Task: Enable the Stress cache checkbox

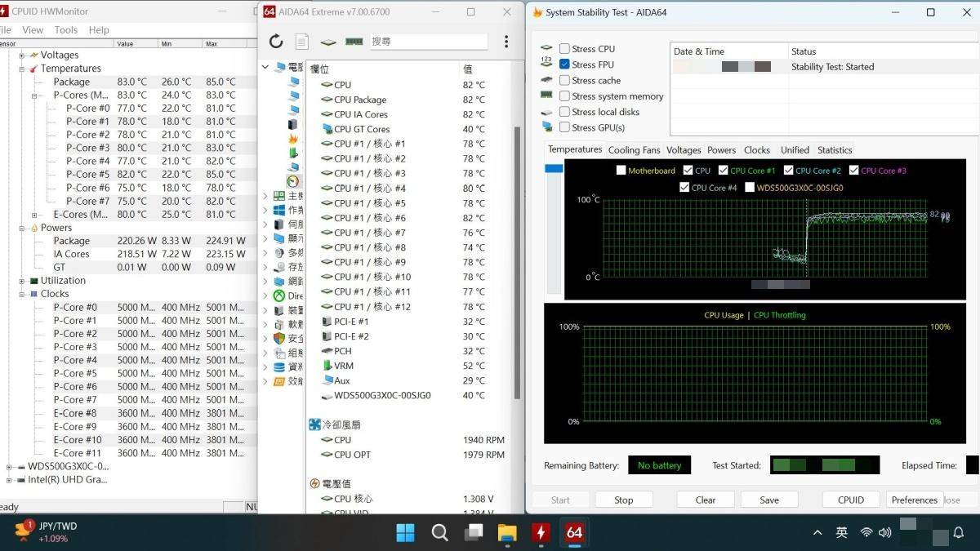Action: (x=564, y=80)
